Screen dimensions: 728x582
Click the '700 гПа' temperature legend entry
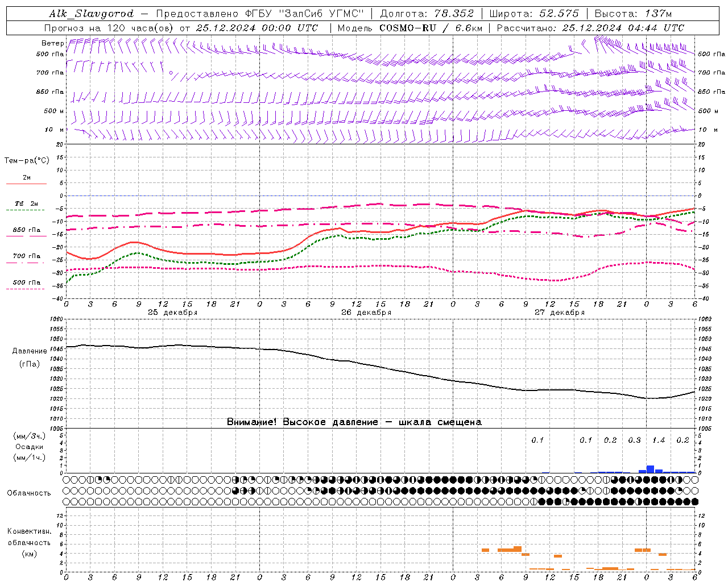click(x=27, y=256)
